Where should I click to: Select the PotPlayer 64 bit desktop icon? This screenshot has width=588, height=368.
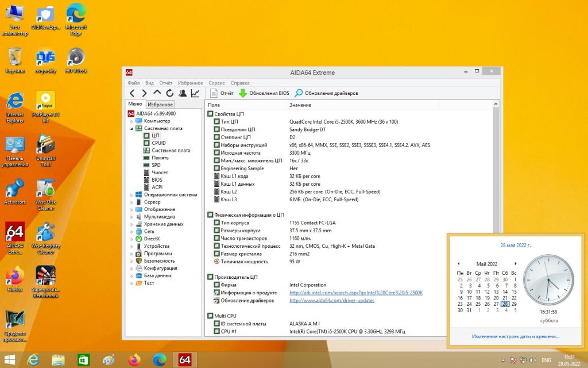click(x=46, y=107)
